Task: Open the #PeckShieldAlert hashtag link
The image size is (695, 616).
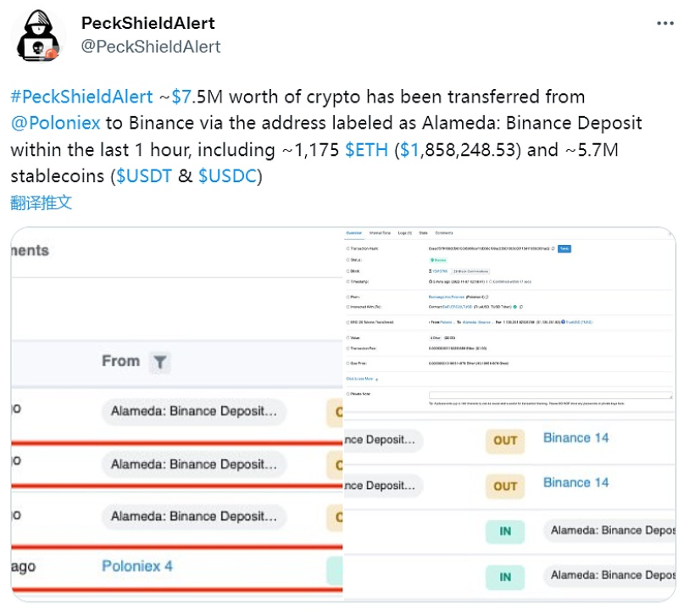Action: click(x=82, y=97)
